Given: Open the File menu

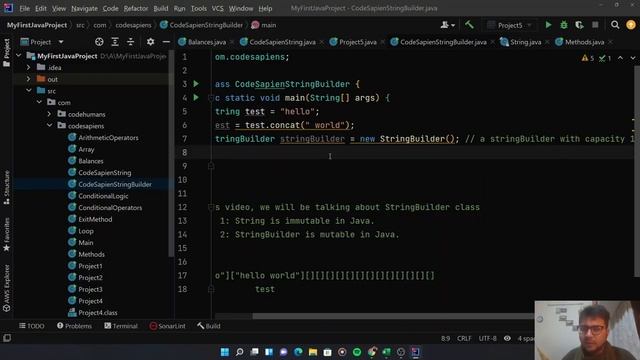Looking at the screenshot, I should [24, 8].
